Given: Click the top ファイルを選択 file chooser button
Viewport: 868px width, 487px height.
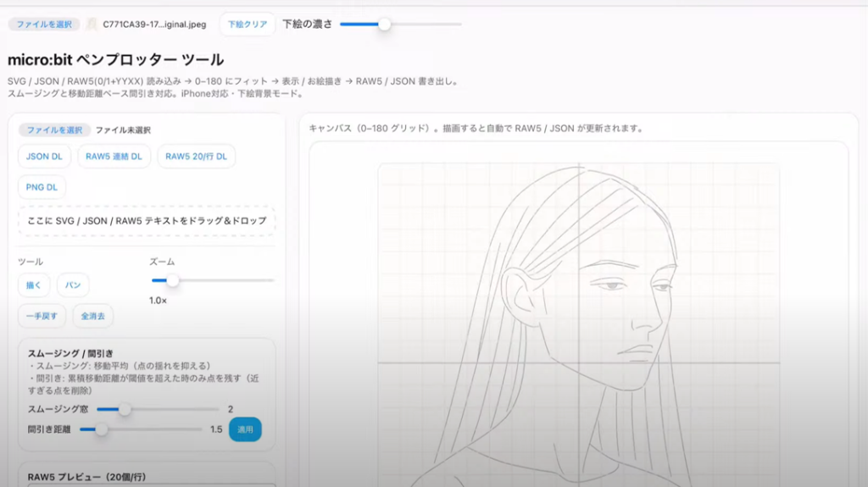Looking at the screenshot, I should pyautogui.click(x=44, y=25).
